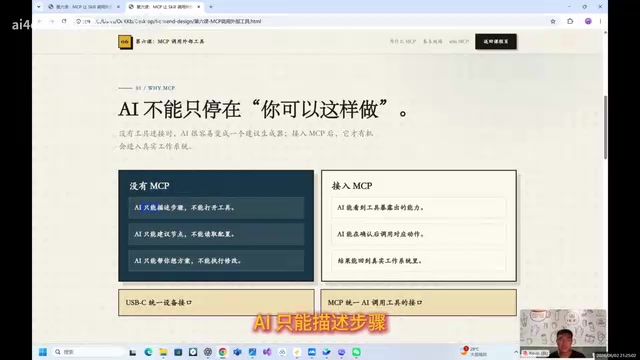Open the browser extensions puzzle icon
This screenshot has height=360, width=640.
570,21
